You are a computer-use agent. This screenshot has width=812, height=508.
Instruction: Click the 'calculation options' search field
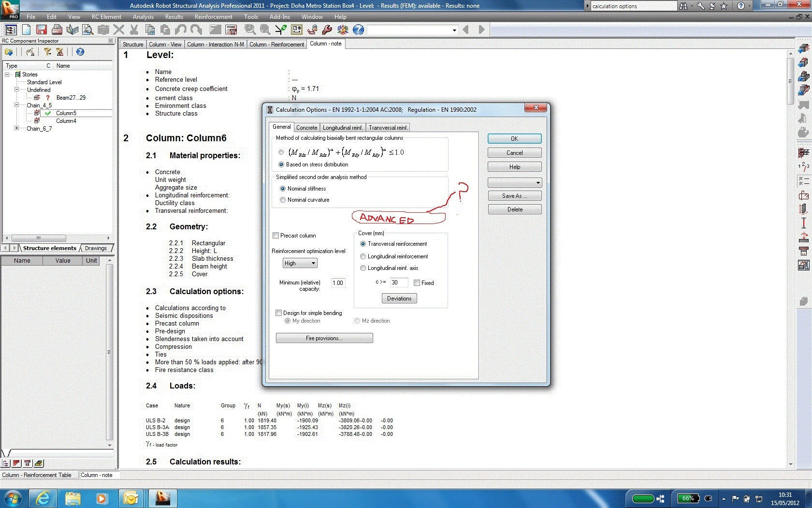pos(634,6)
